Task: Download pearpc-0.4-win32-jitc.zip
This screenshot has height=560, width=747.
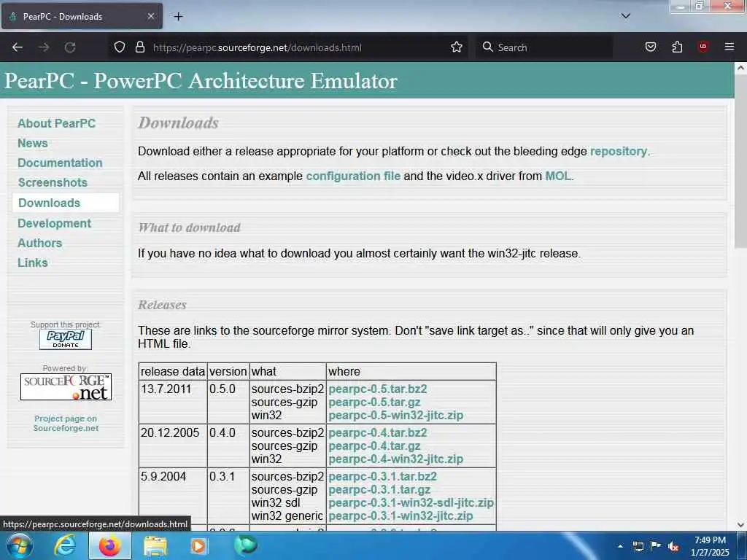Action: pyautogui.click(x=396, y=459)
